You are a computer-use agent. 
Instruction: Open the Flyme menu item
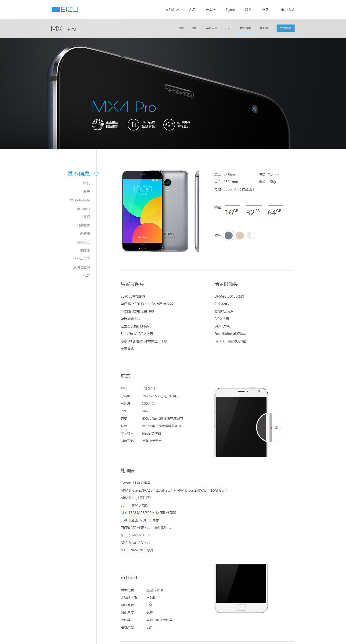point(230,10)
